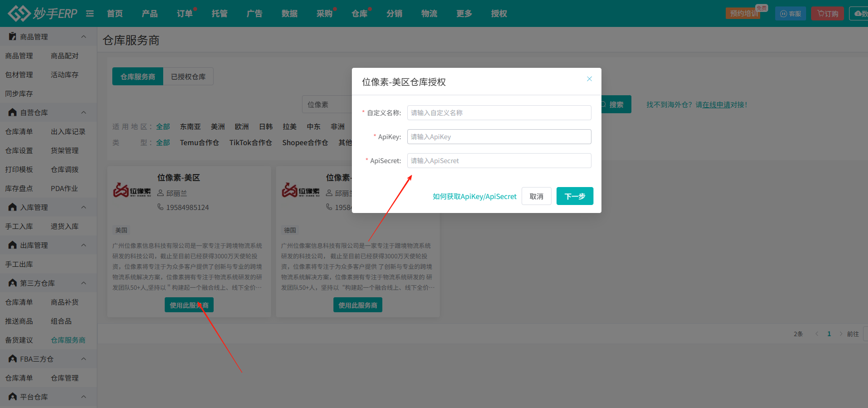Click the FBA三方仓 house icon

click(12, 359)
